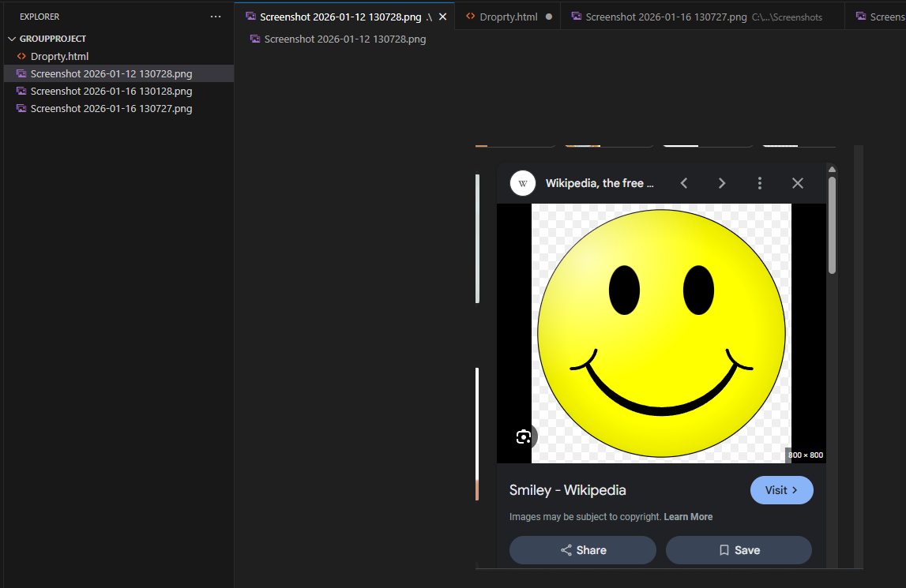Click the unsaved dot on Droprty.html tab
906x588 pixels.
tap(549, 17)
